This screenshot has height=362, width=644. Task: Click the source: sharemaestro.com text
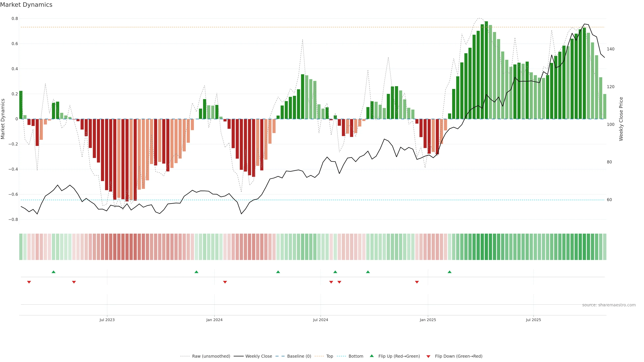(609, 305)
